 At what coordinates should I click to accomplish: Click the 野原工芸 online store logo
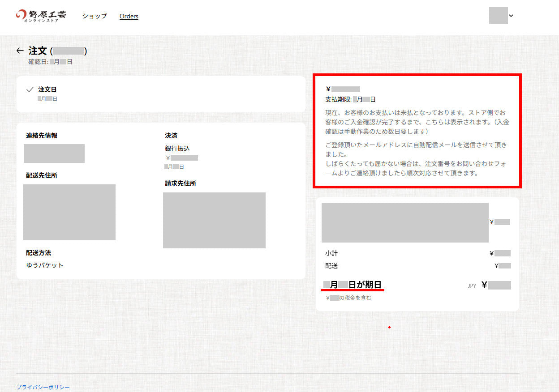41,16
